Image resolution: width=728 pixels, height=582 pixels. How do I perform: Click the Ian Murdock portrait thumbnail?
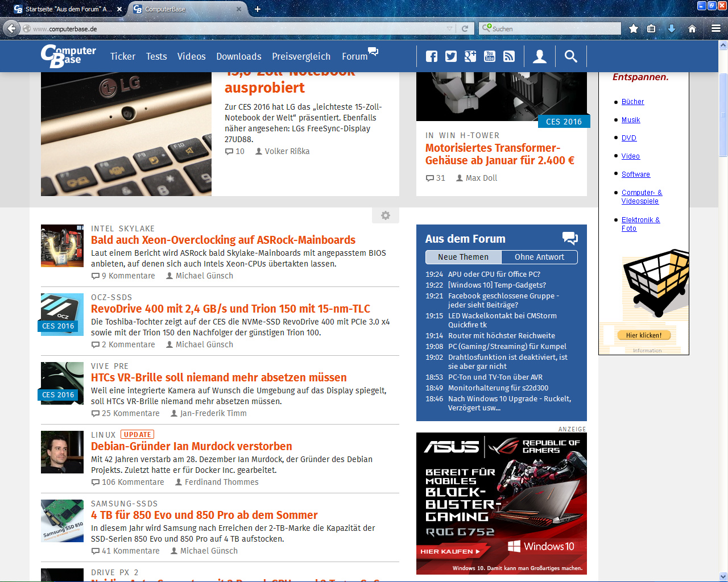(x=62, y=452)
